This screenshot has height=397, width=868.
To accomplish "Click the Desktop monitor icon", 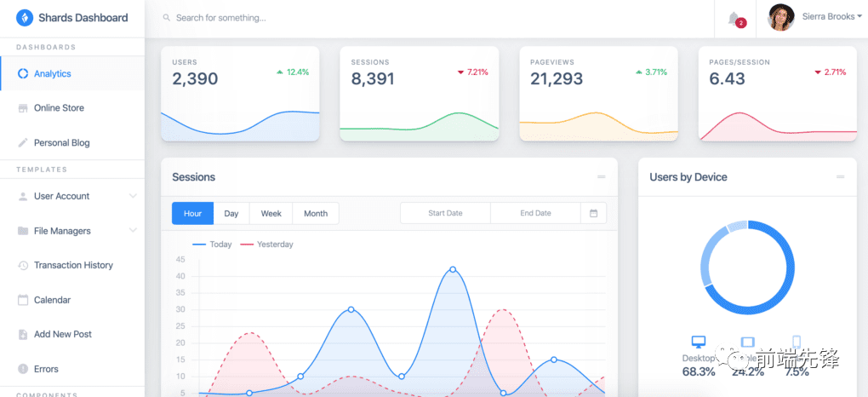I will point(699,342).
